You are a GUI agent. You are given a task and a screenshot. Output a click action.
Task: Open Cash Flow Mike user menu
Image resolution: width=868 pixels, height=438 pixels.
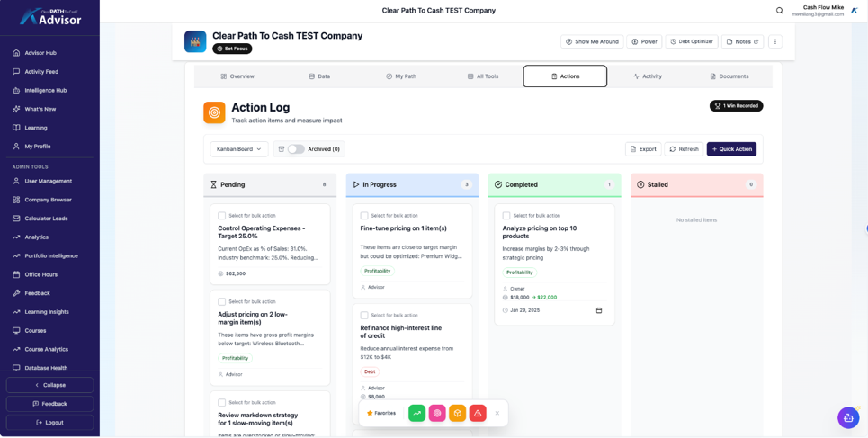coord(827,11)
